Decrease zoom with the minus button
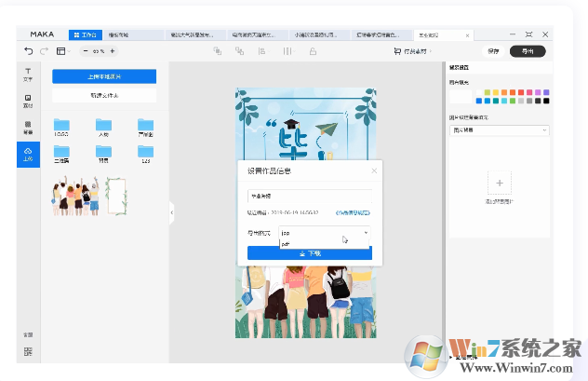588x381 pixels. 86,51
